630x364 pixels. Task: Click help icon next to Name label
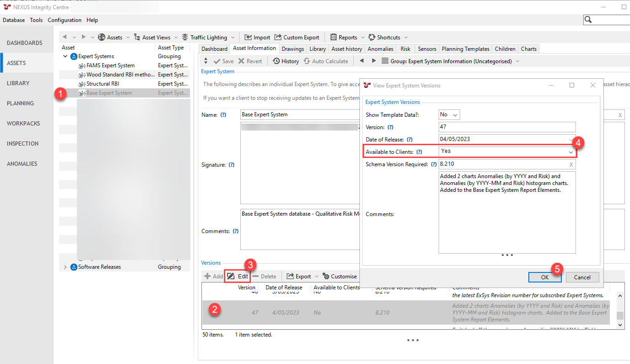(x=223, y=115)
